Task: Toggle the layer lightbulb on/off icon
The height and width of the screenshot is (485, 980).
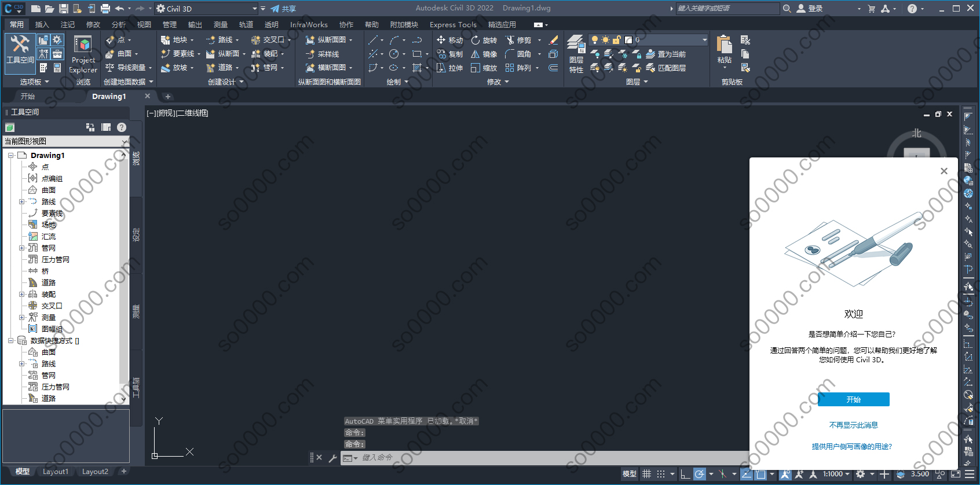Action: pos(594,40)
